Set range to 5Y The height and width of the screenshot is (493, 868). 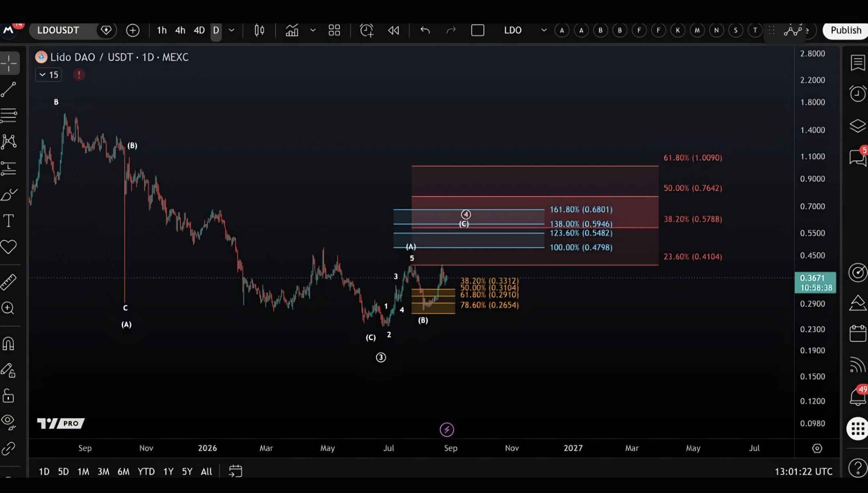point(187,471)
